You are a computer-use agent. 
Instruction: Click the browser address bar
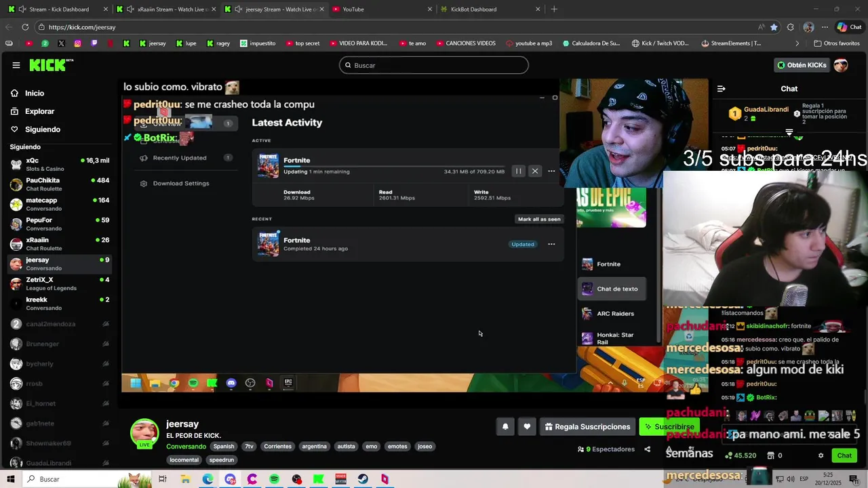click(x=400, y=27)
